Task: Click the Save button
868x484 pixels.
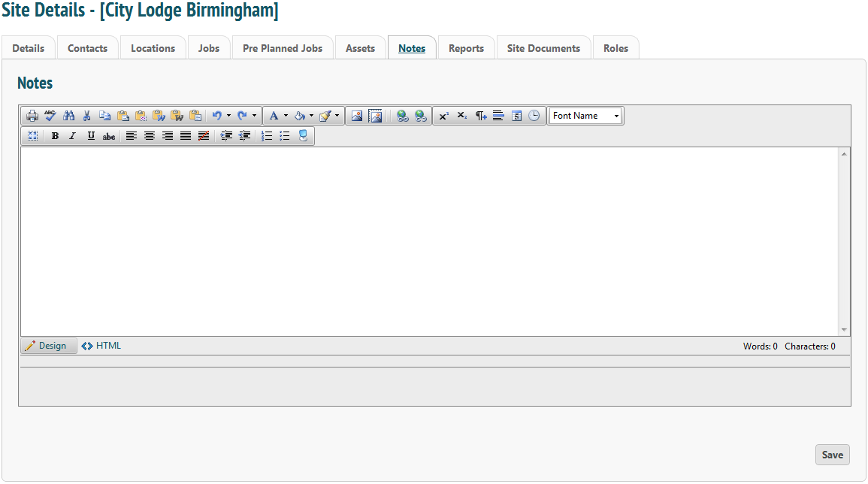Action: [x=832, y=455]
